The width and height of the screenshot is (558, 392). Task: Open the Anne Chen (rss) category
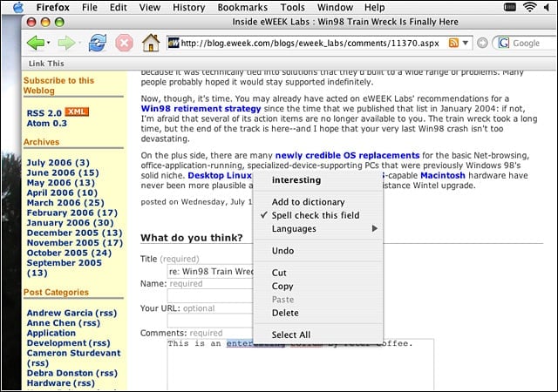coord(64,323)
